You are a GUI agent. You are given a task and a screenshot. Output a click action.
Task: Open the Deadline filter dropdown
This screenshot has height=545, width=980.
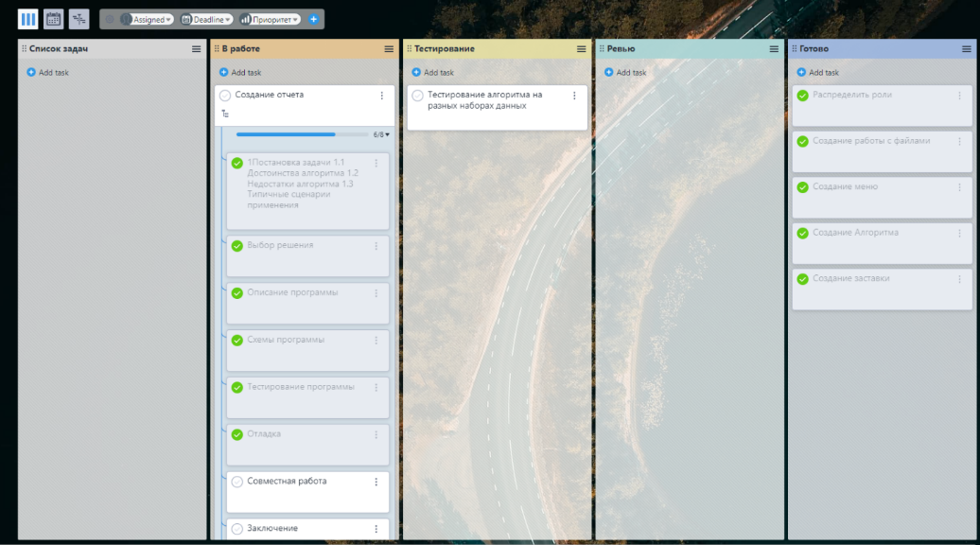(x=206, y=19)
